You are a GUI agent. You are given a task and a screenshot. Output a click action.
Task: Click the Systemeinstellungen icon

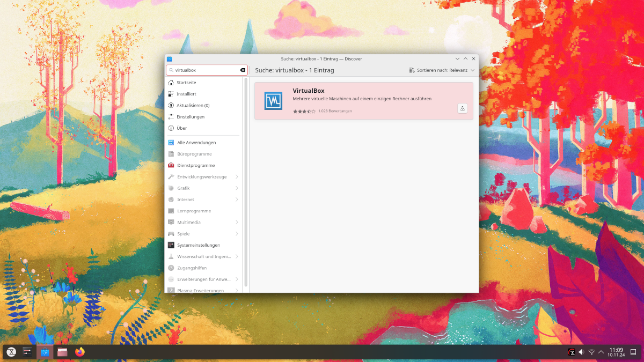[x=171, y=245]
